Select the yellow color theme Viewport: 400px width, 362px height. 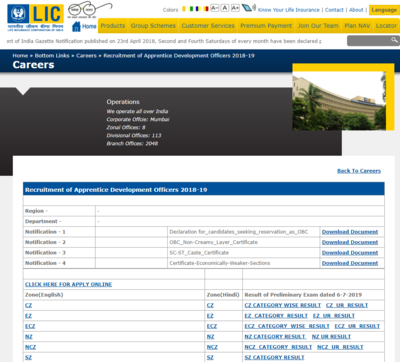coord(184,9)
